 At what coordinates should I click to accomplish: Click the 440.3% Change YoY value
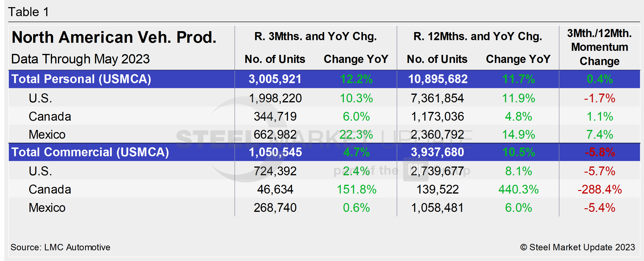[518, 189]
